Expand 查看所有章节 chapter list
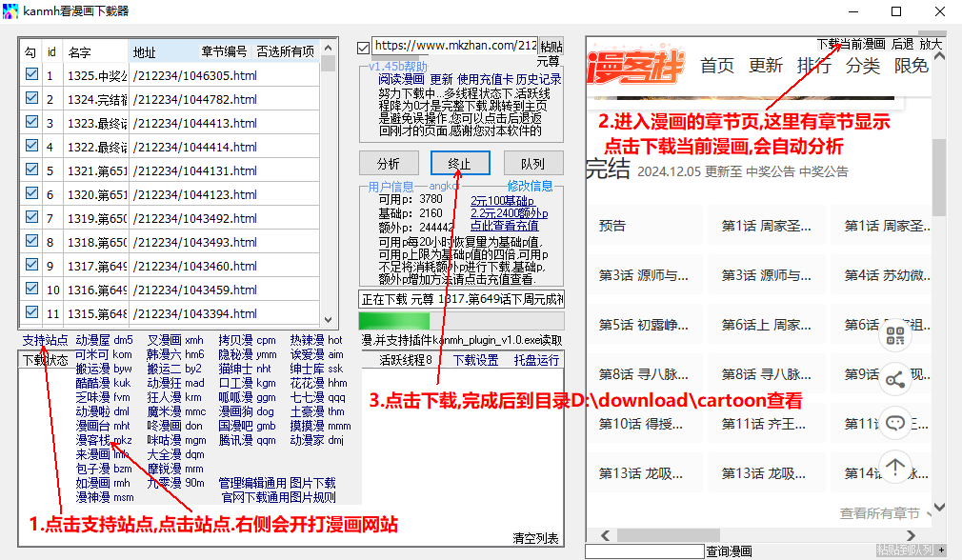The image size is (962, 560). [x=879, y=513]
